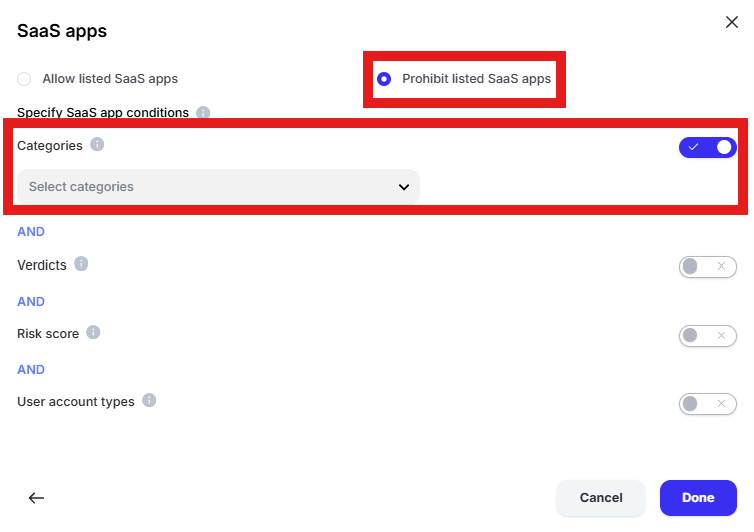Open the Select categories dropdown field
The height and width of the screenshot is (532, 754).
[x=218, y=187]
